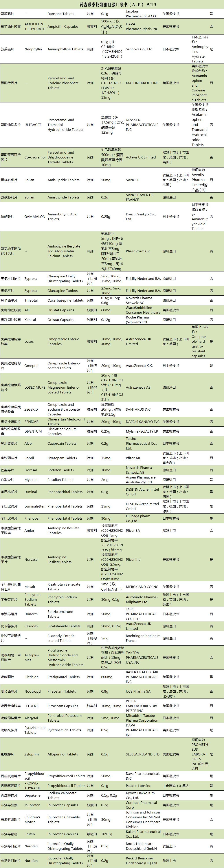
Task: Select 'Olanzapine Tablets' cell
Action: 62,290
